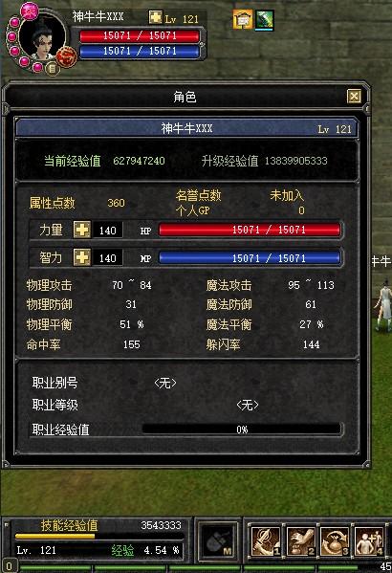Click the 力量 value field showing 140
The width and height of the screenshot is (392, 573).
[107, 231]
